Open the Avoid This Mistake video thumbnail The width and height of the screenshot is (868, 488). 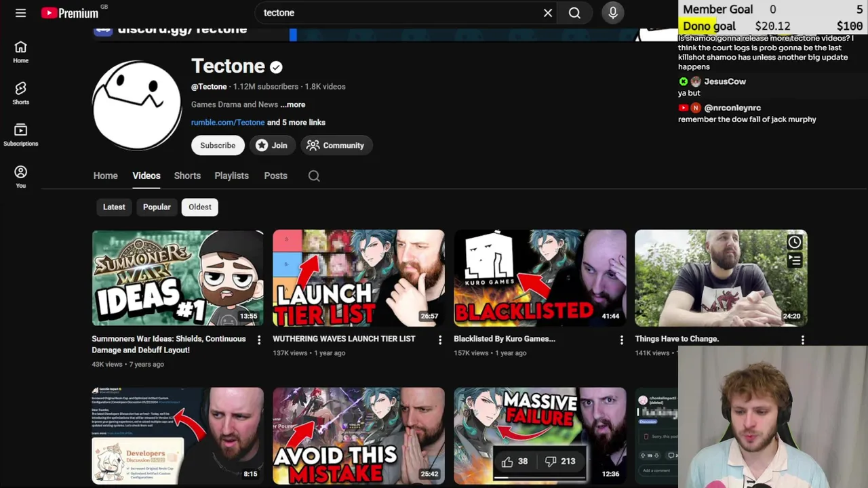(359, 436)
